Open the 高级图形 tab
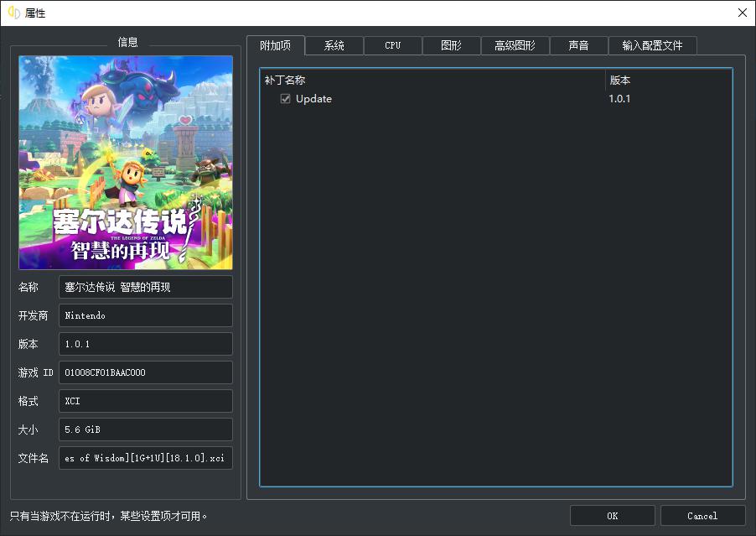 coord(515,45)
